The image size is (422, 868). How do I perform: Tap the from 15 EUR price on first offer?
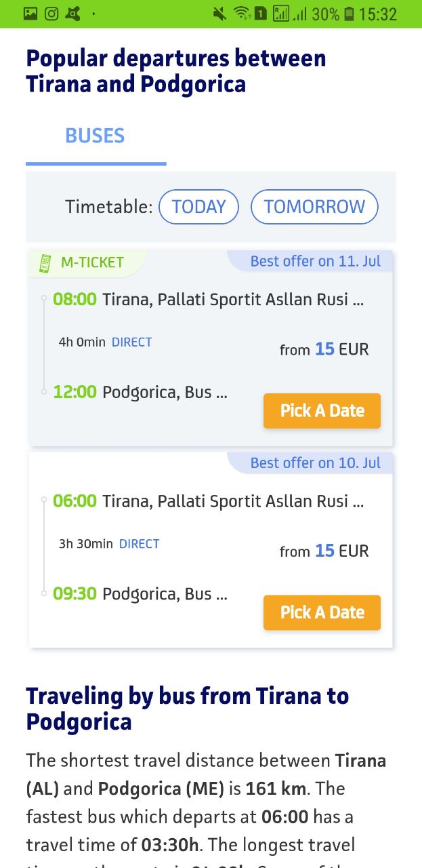[x=324, y=349]
